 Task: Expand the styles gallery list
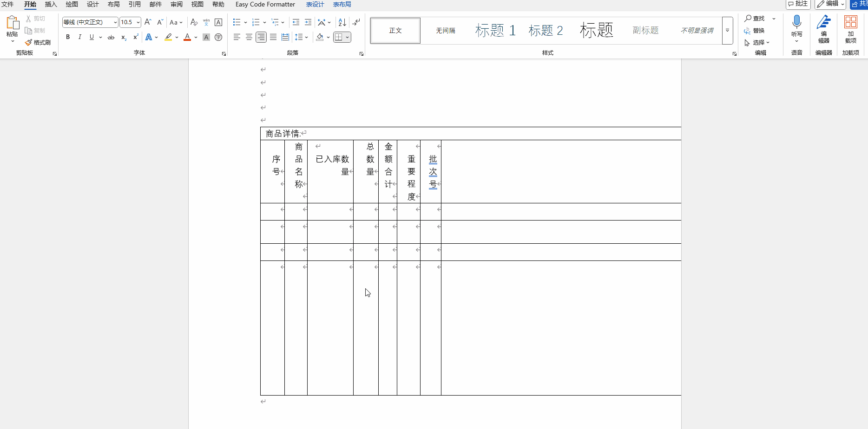coord(727,31)
